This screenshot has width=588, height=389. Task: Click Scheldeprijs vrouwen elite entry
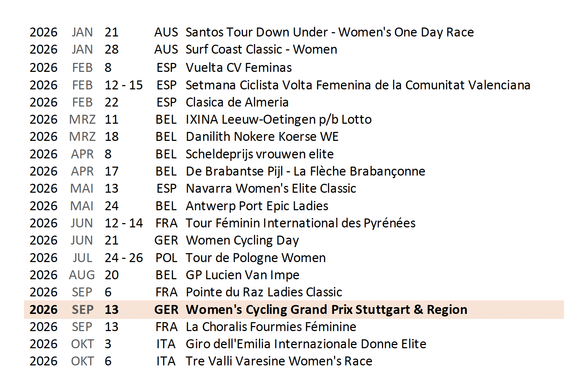[x=259, y=154]
